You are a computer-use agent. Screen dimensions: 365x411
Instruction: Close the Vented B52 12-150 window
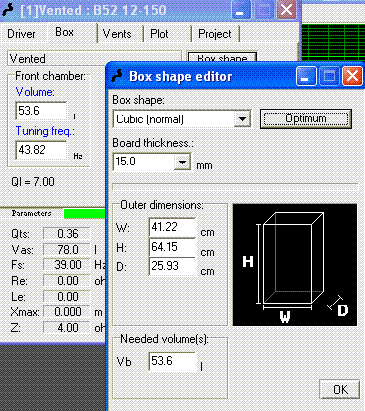(286, 10)
